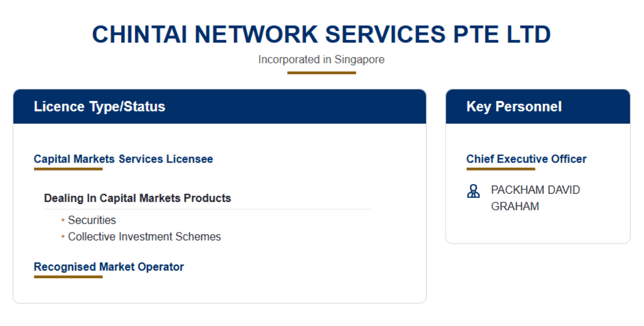Select the Securities list item

point(92,220)
